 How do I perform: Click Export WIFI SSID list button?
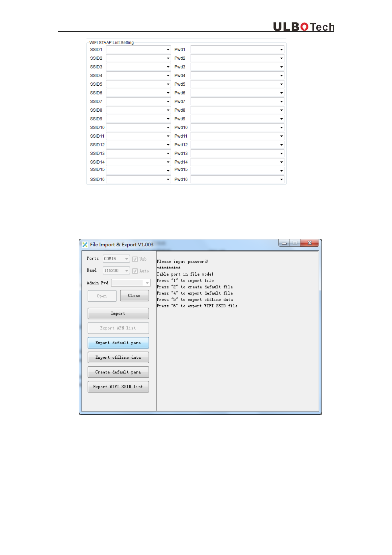click(118, 387)
